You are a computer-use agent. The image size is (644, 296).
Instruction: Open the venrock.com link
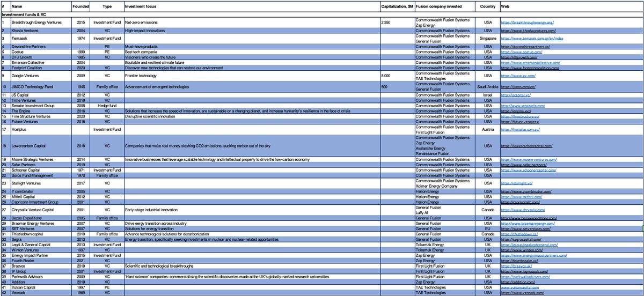click(x=522, y=293)
